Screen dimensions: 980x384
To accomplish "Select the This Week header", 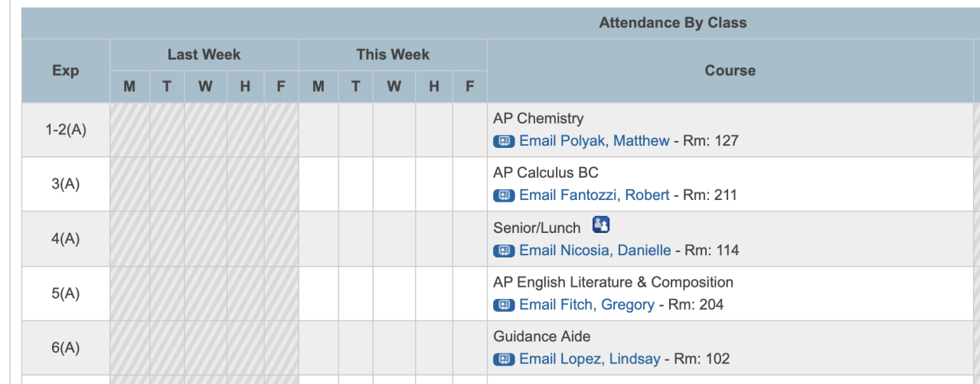I will [x=393, y=54].
